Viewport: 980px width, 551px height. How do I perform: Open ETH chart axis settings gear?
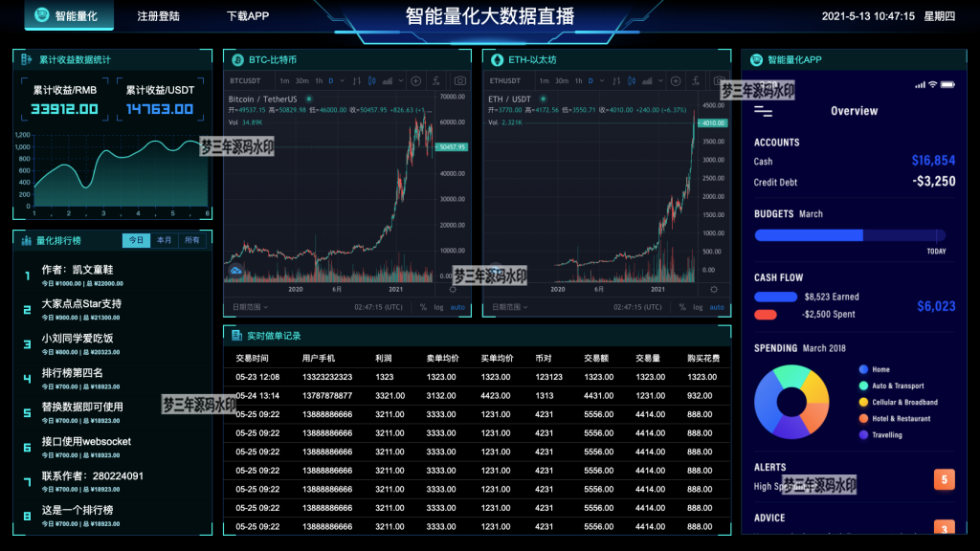(x=714, y=289)
